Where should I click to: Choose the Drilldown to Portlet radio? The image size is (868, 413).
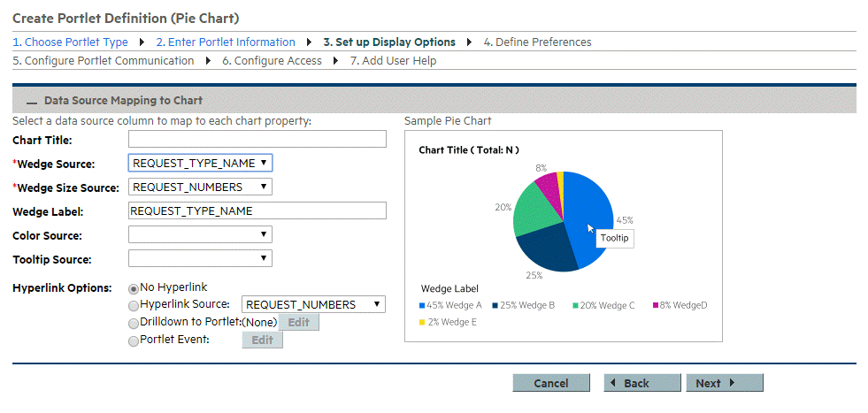[x=134, y=323]
